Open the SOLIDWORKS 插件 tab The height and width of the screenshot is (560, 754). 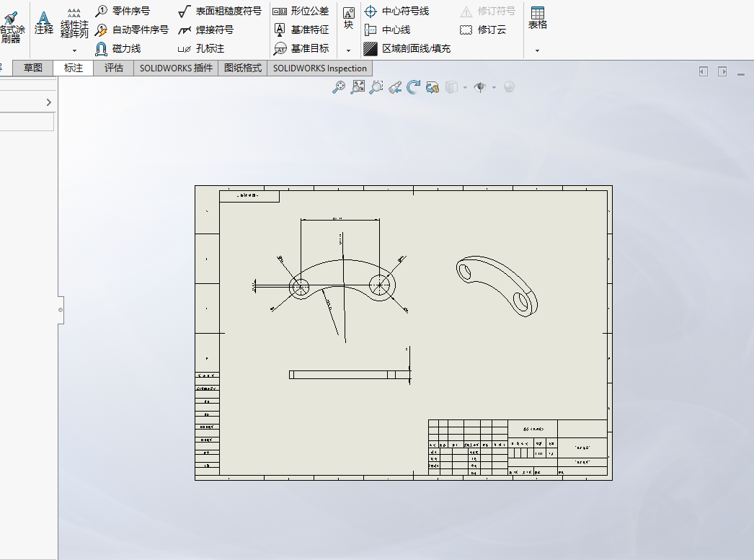pos(176,68)
